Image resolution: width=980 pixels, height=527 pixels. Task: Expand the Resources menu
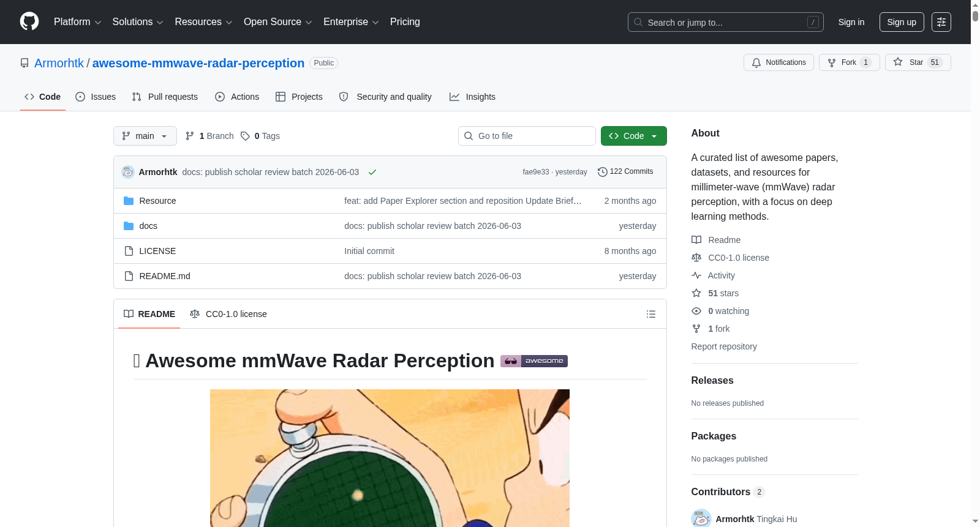[x=203, y=22]
